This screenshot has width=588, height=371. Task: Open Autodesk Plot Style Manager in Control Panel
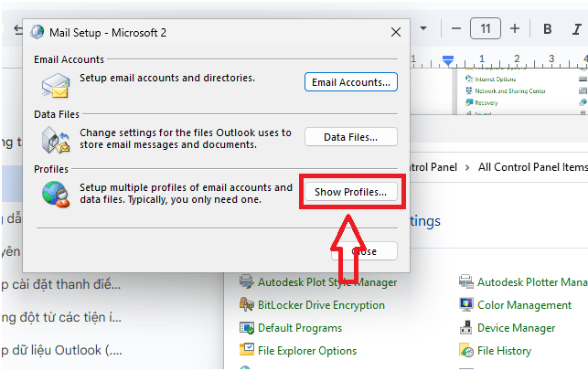point(327,281)
